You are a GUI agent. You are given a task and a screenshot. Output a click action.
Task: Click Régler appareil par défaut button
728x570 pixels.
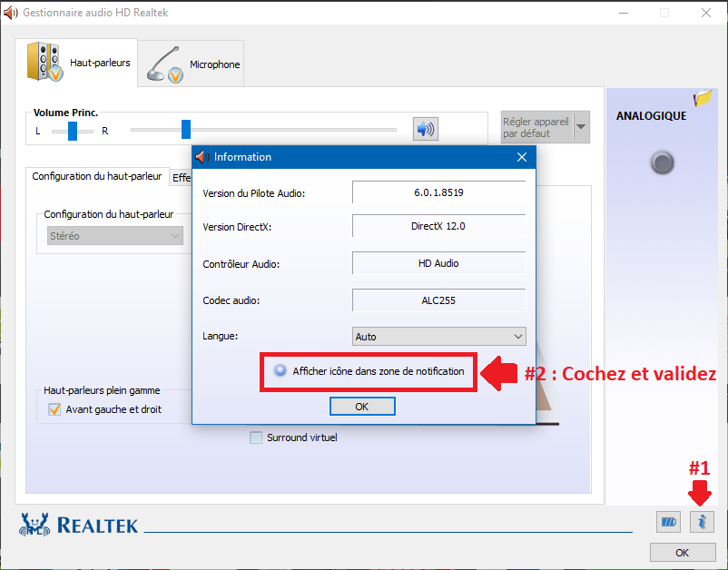(x=537, y=127)
